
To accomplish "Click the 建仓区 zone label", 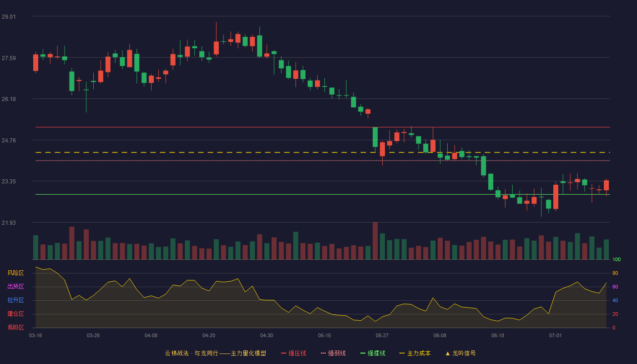I will (15, 314).
